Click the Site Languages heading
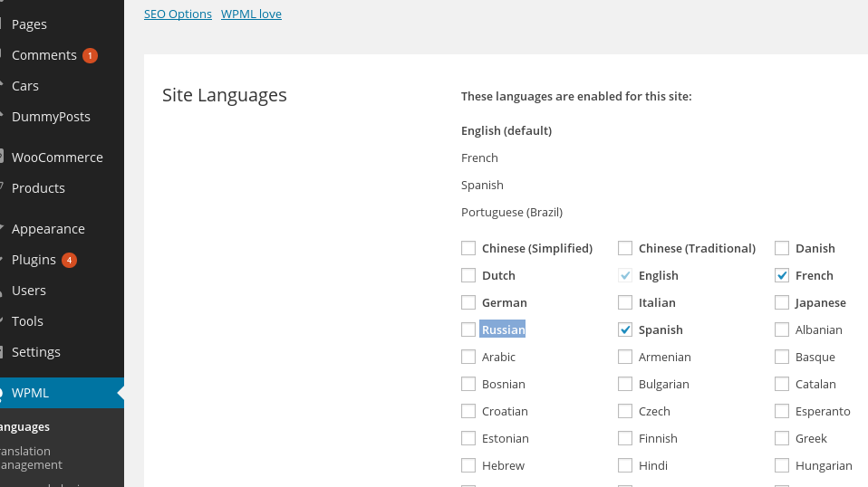This screenshot has width=868, height=487. [224, 95]
